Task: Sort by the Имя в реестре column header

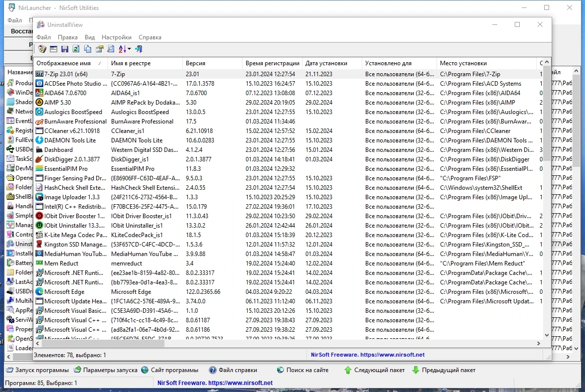Action: pos(145,63)
